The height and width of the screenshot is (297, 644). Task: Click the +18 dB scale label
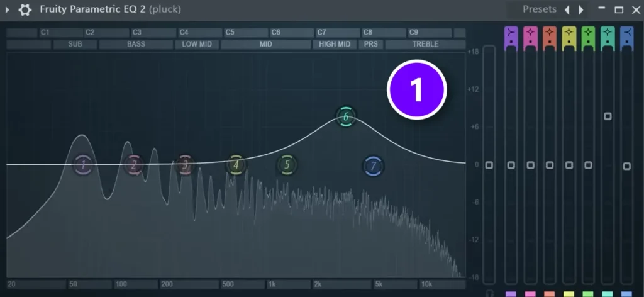[x=473, y=52]
